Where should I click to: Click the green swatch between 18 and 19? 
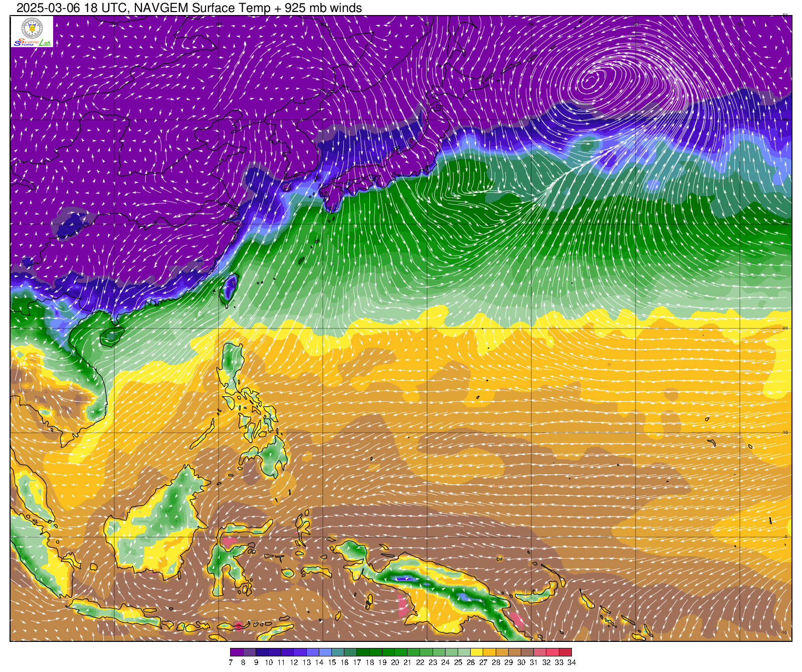376,652
